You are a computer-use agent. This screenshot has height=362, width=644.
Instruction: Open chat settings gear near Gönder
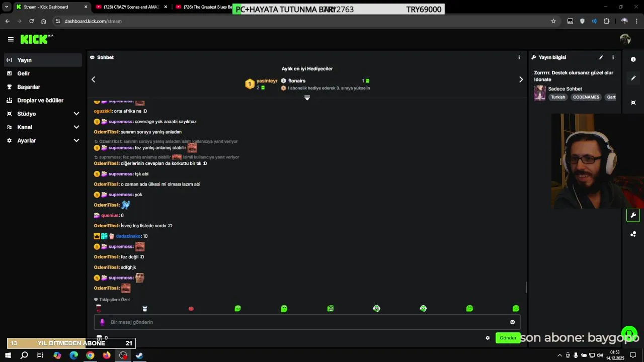[488, 338]
